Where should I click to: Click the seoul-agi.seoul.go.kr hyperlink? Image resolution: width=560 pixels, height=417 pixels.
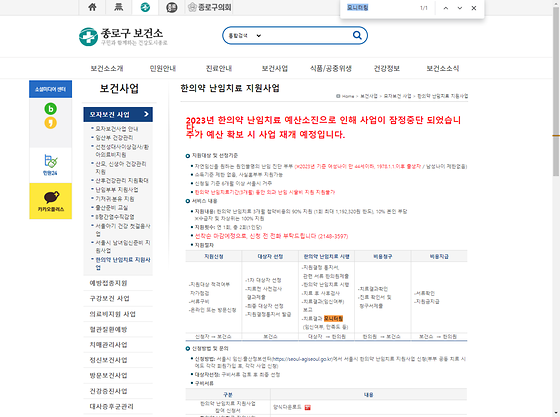[x=302, y=359]
